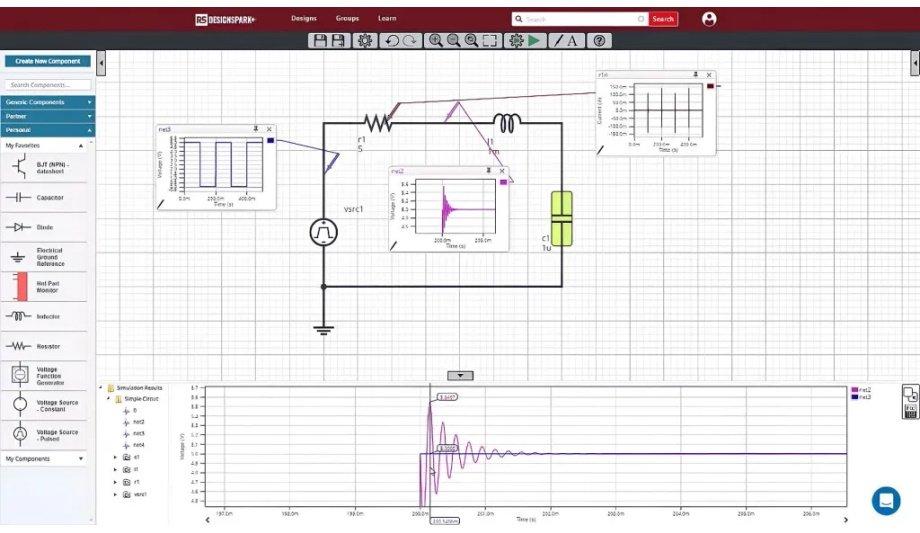
Task: Collapse the left component sidebar
Action: [x=101, y=63]
